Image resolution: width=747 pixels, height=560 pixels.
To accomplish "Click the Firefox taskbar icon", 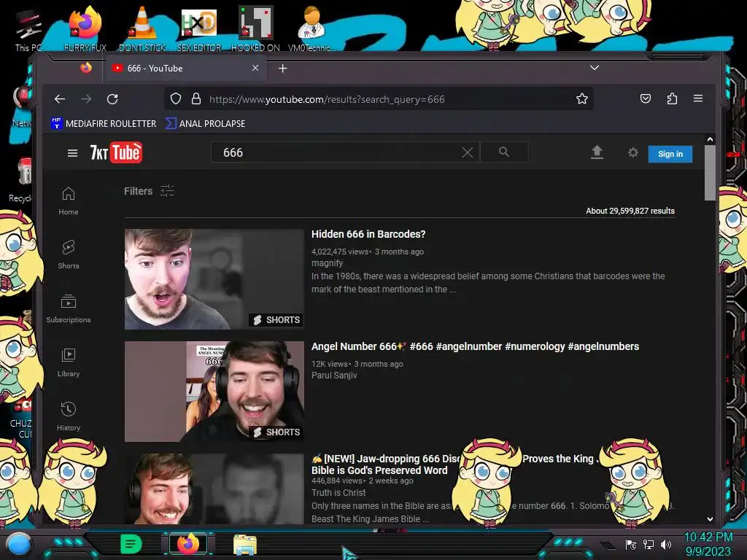I will pyautogui.click(x=188, y=544).
